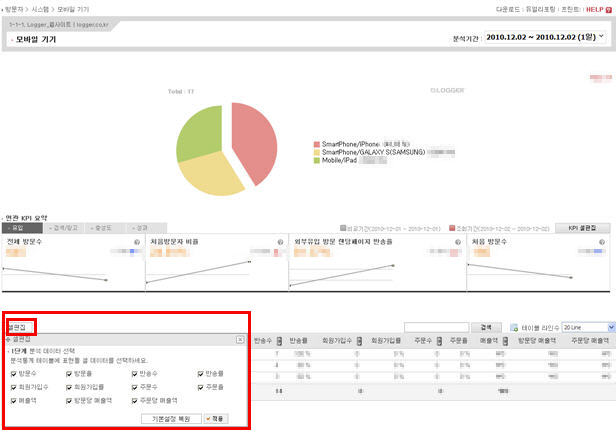Click the 기본설정 복원 button
Viewport: 616px width, 434px height.
[x=171, y=418]
